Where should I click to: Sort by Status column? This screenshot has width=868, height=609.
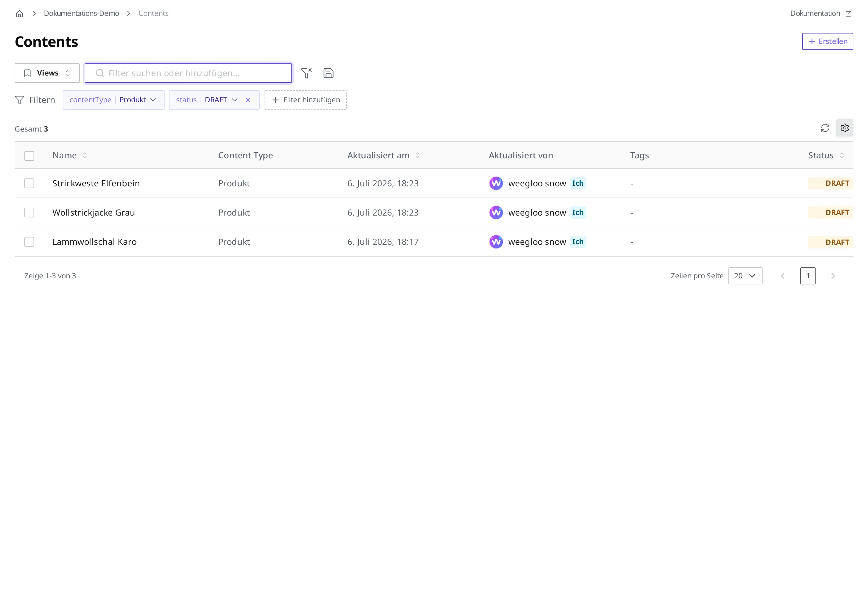[841, 155]
